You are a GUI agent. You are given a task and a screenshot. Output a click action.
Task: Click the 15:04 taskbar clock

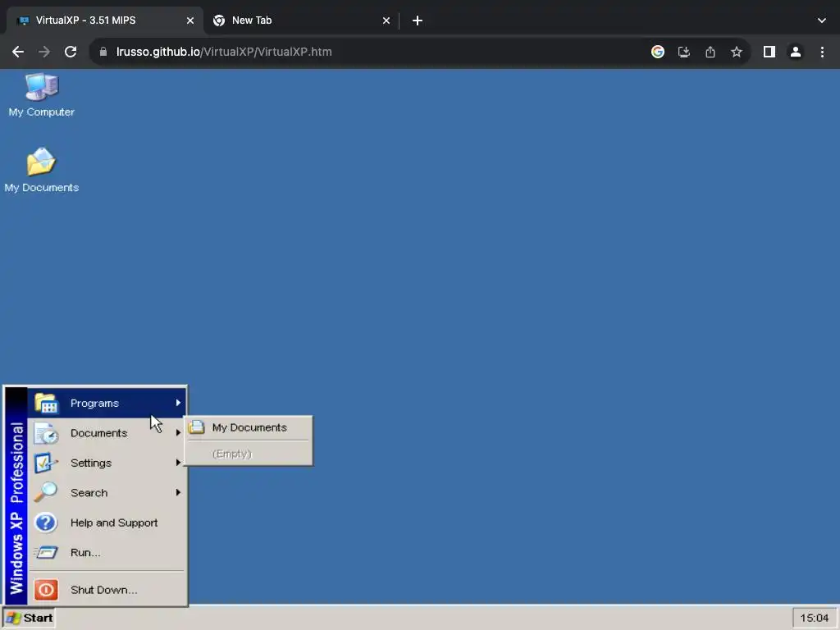(815, 619)
